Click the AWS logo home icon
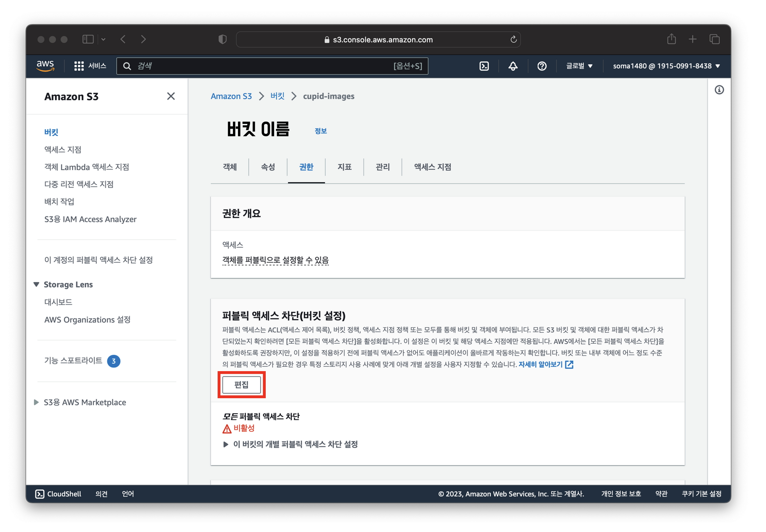Image resolution: width=766 pixels, height=532 pixels. point(45,66)
